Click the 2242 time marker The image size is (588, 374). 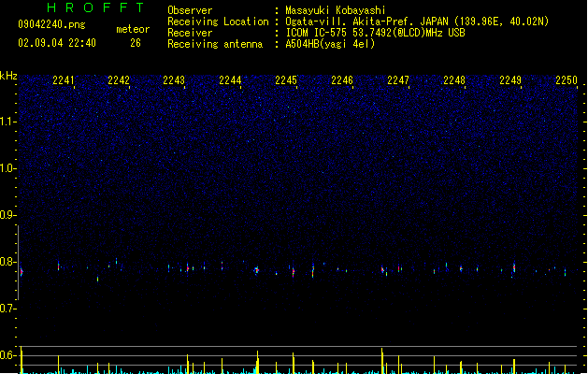click(119, 80)
